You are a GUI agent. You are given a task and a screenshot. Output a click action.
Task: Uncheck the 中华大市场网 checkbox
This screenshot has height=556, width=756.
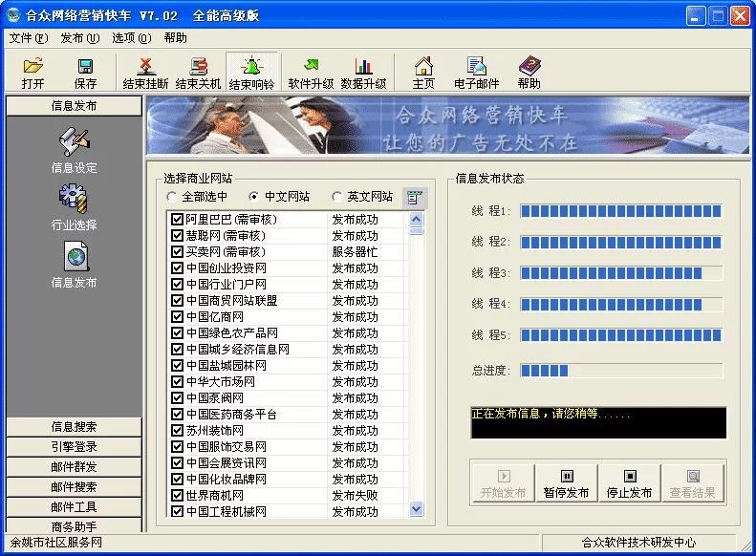[177, 381]
